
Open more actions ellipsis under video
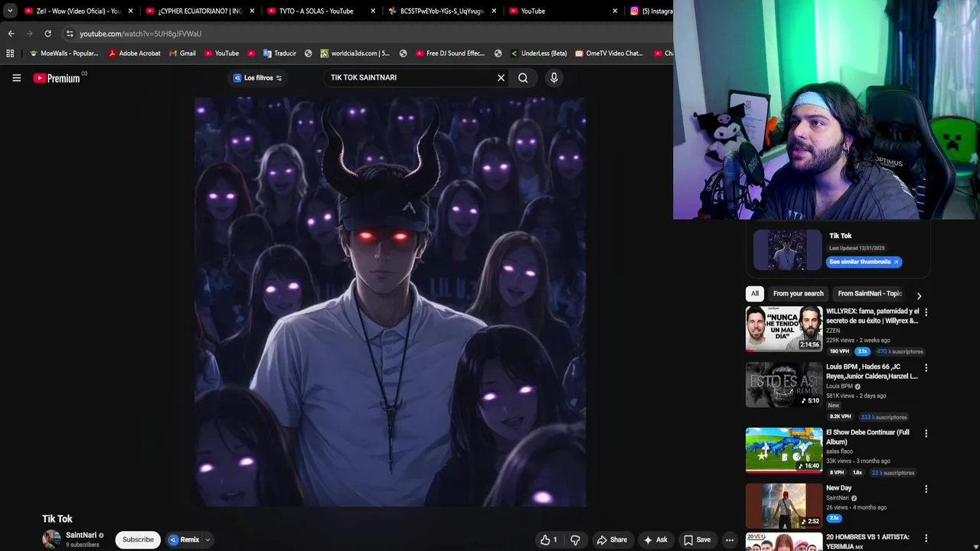pyautogui.click(x=730, y=540)
